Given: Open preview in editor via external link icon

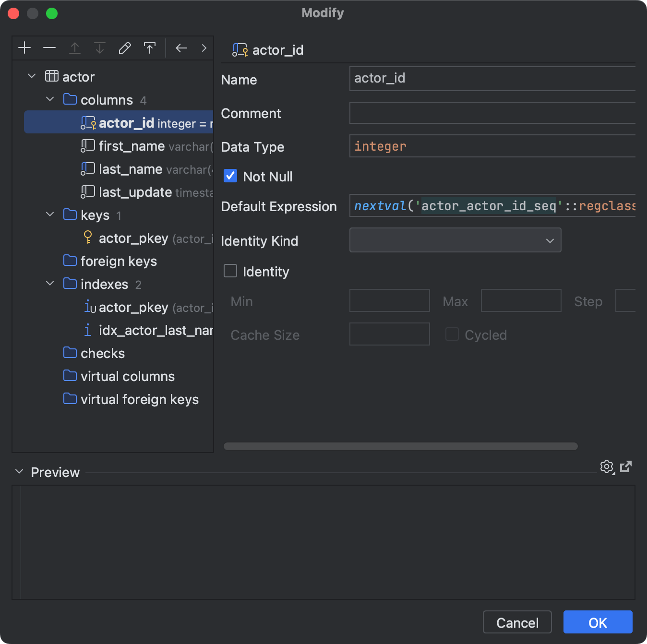Looking at the screenshot, I should [626, 466].
